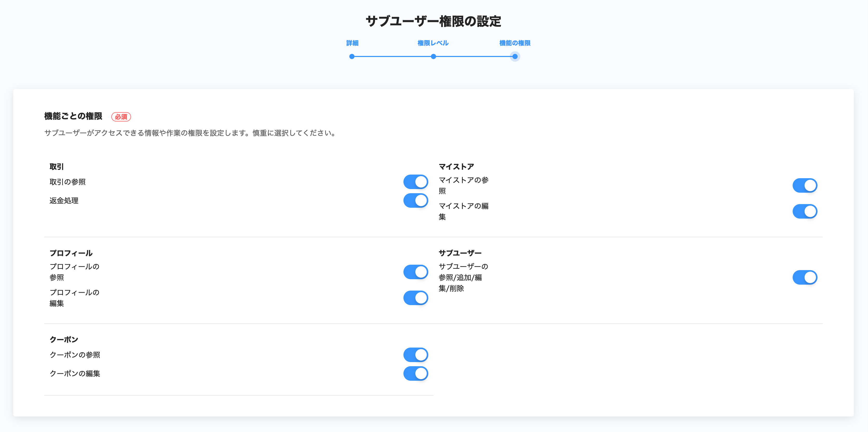Click the bold マイストア group heading
This screenshot has height=432, width=868.
(x=456, y=167)
